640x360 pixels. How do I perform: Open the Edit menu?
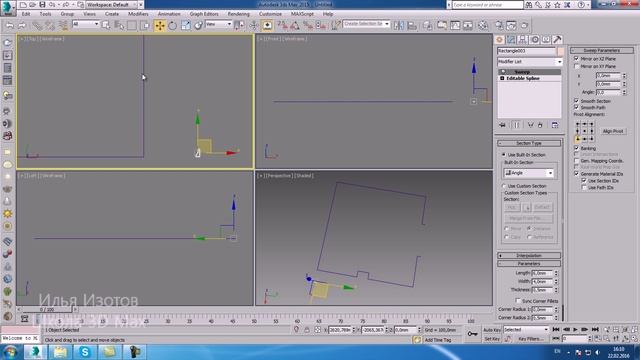[26, 14]
